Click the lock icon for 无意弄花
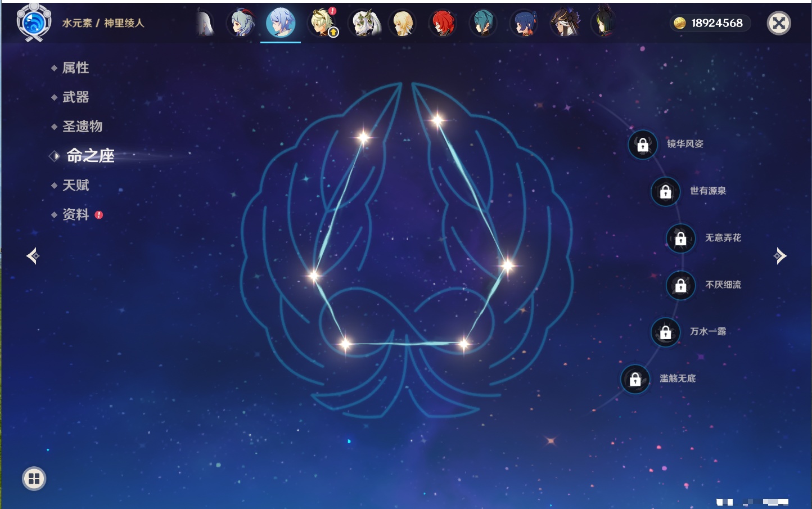This screenshot has height=509, width=812. [680, 238]
